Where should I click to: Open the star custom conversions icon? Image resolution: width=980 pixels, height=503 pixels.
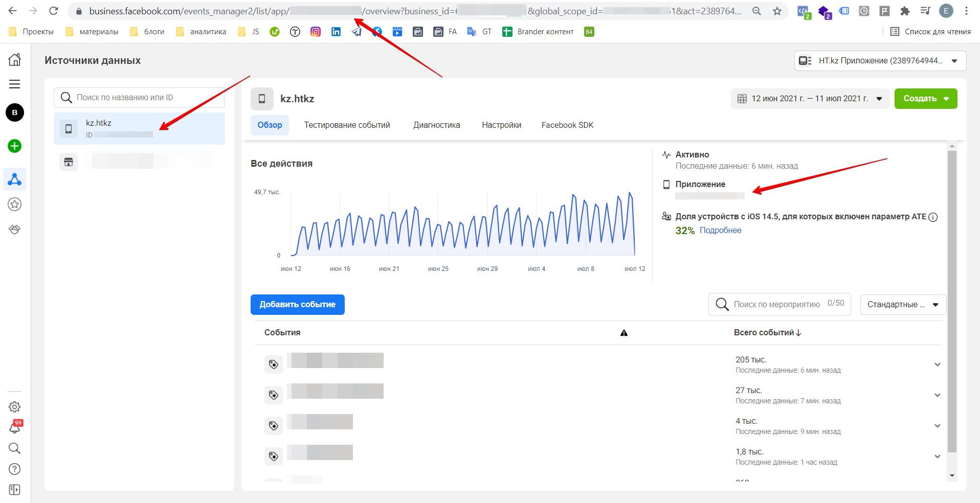[14, 204]
